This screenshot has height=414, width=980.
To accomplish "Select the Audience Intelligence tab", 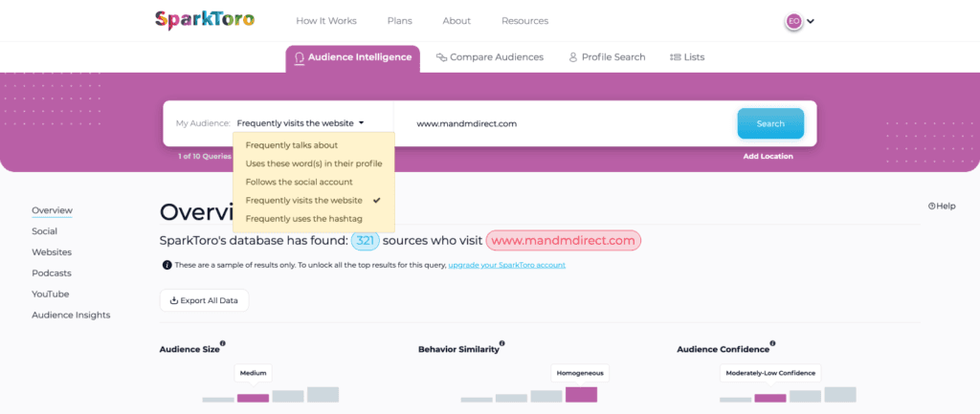I will click(353, 58).
